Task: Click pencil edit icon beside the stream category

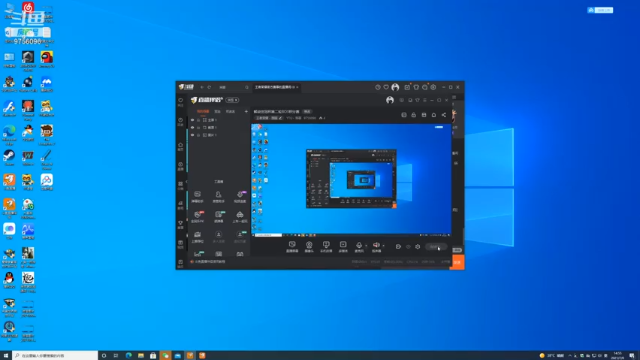Action: pos(280,118)
